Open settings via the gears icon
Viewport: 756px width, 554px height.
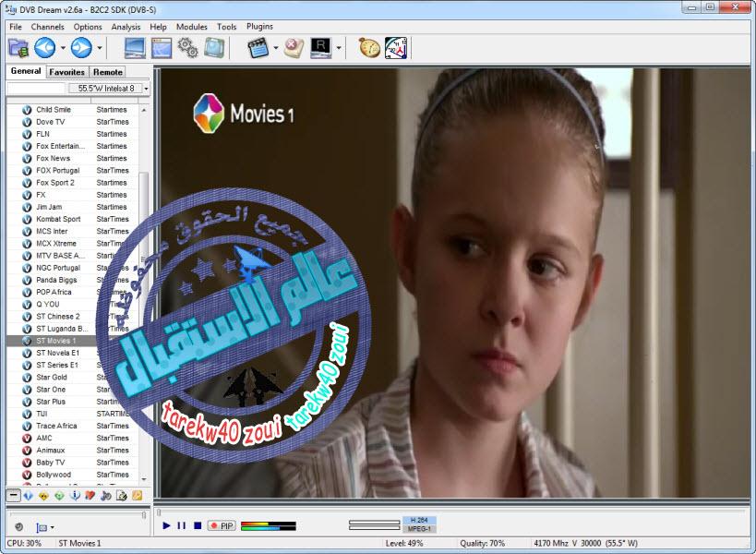coord(187,48)
